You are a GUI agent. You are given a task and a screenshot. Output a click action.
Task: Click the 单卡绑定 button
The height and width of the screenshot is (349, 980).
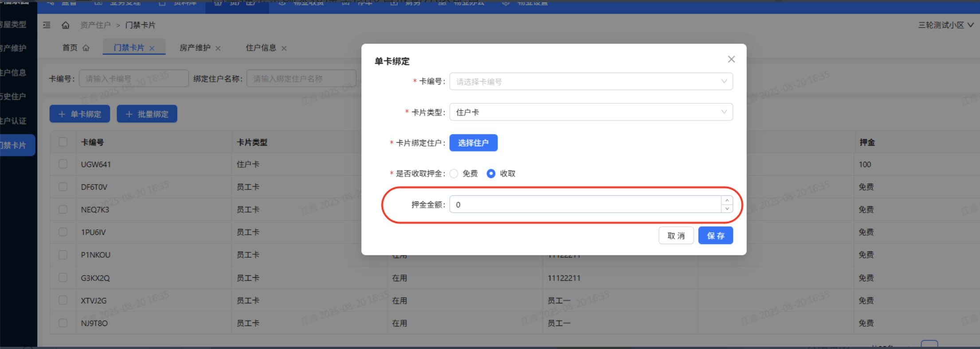pyautogui.click(x=80, y=114)
